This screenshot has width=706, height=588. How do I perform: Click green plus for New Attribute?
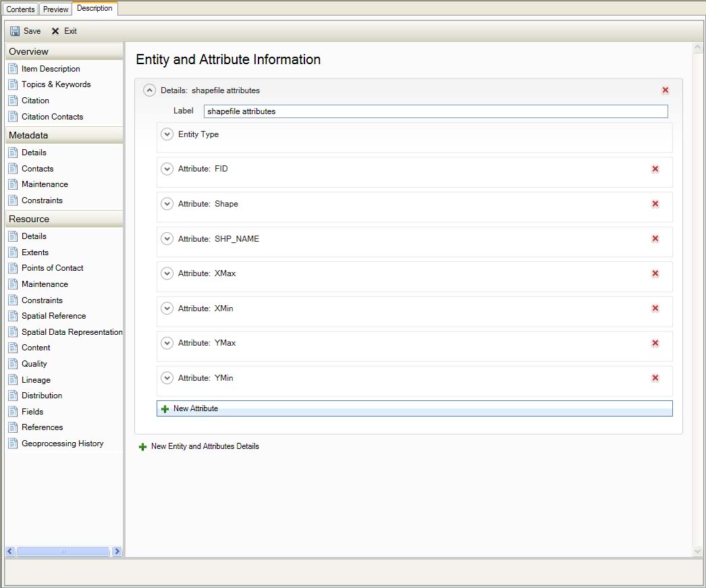[165, 409]
